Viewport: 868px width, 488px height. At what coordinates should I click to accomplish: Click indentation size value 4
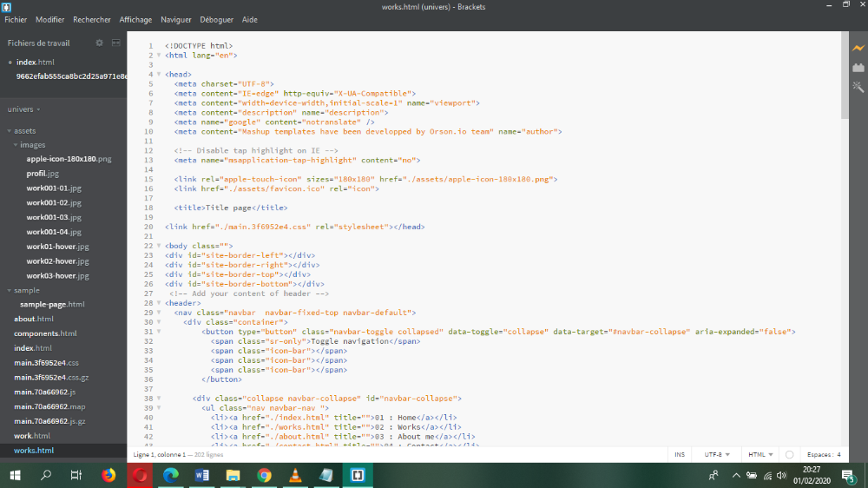pos(838,454)
